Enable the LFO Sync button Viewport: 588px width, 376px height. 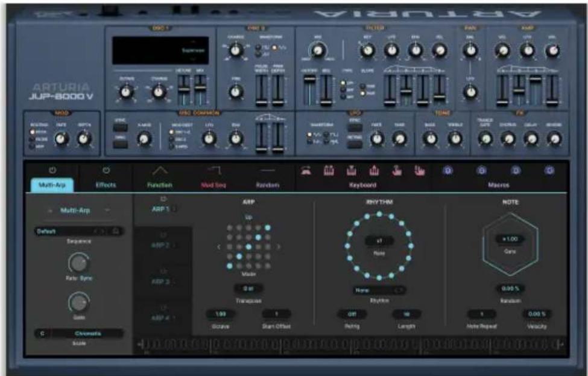pos(355,127)
